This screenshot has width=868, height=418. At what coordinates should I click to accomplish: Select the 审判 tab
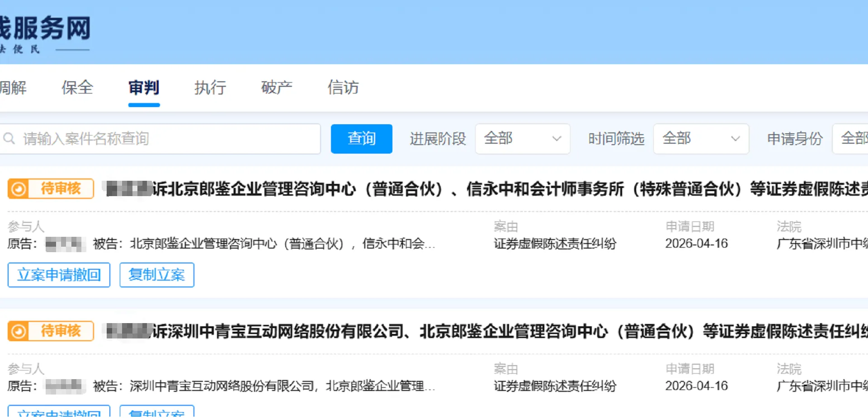click(144, 88)
